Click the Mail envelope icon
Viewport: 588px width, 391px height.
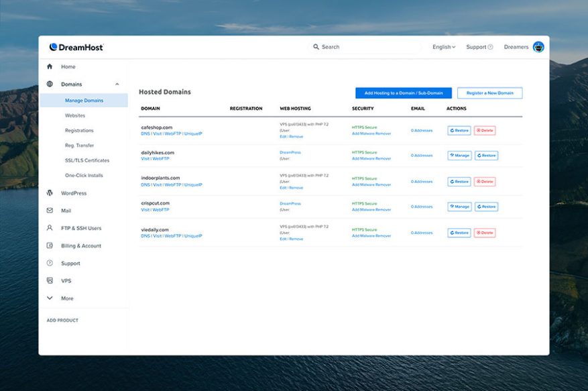click(x=48, y=210)
